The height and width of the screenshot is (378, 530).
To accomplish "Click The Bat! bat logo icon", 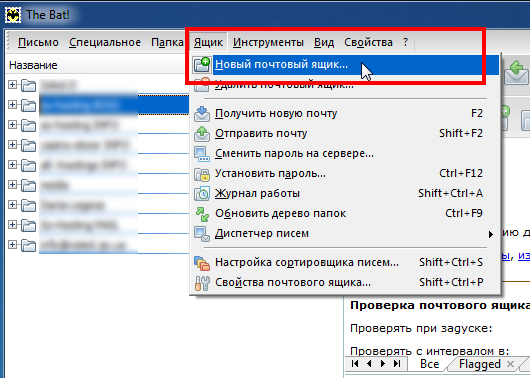I will pyautogui.click(x=13, y=15).
